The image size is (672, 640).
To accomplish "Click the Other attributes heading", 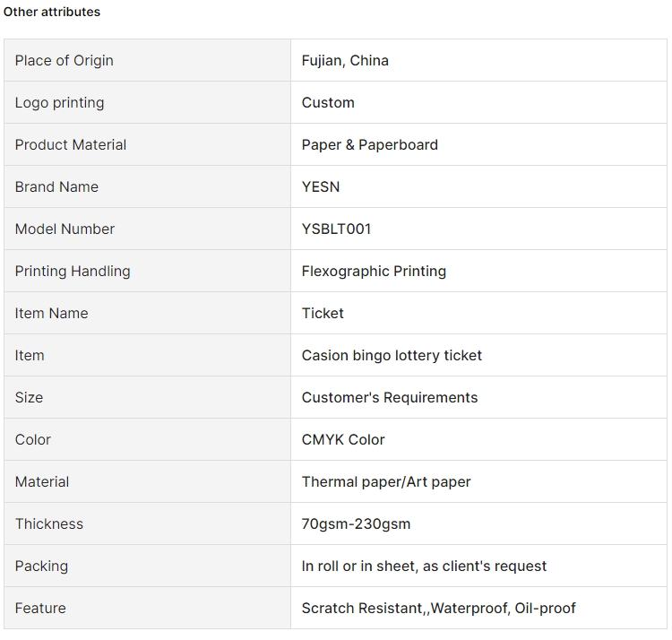I will pos(52,12).
